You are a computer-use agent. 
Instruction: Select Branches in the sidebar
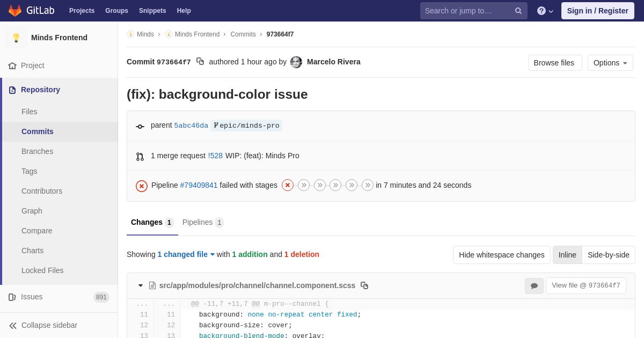coord(37,151)
